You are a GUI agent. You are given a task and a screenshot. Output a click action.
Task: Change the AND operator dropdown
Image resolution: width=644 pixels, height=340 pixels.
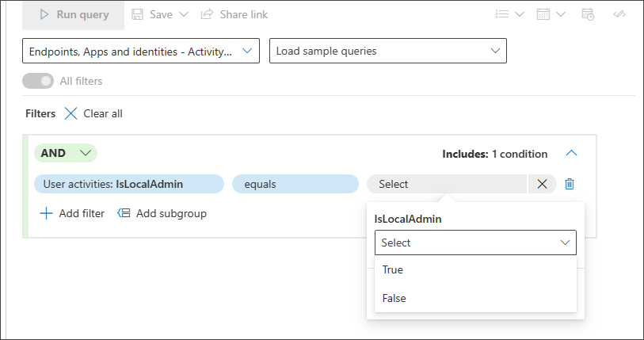click(x=66, y=153)
